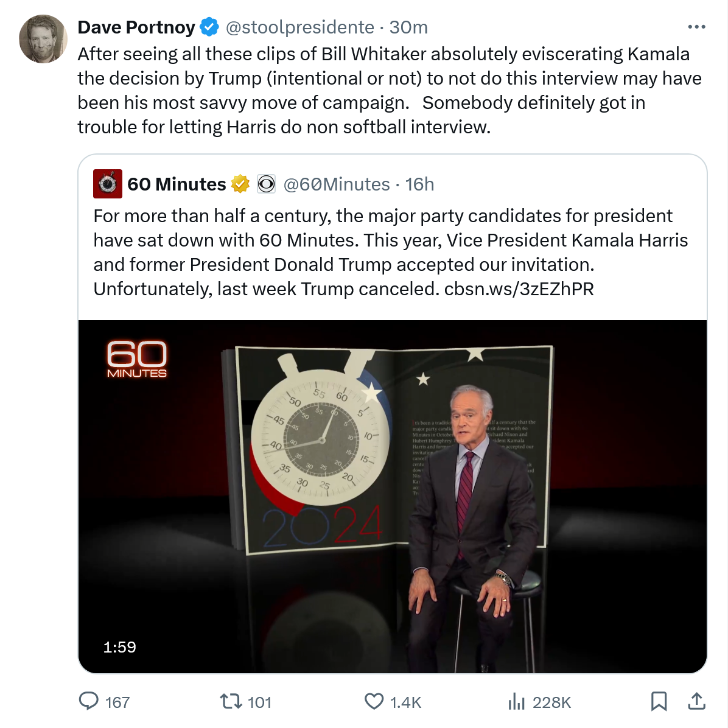Open Dave Portnoy's profile picture
The width and height of the screenshot is (728, 728).
click(43, 39)
